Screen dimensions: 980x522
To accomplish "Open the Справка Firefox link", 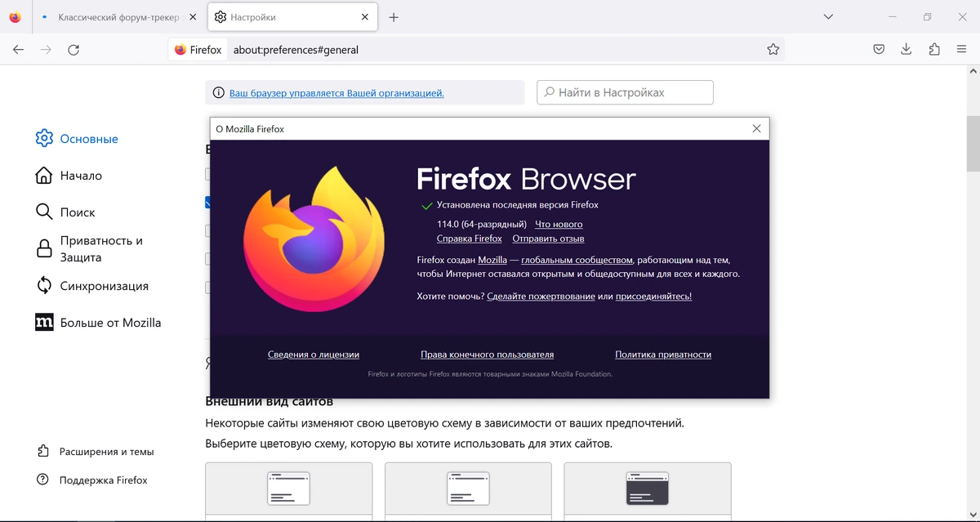I will click(x=469, y=239).
